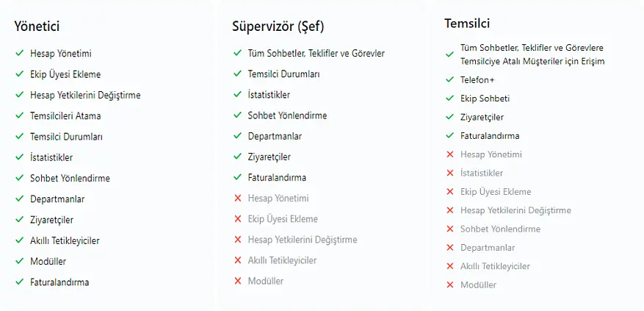The height and width of the screenshot is (311, 644).
Task: Click Hesap Yetkilerini Değiştirme under Yönetici
Action: [85, 95]
